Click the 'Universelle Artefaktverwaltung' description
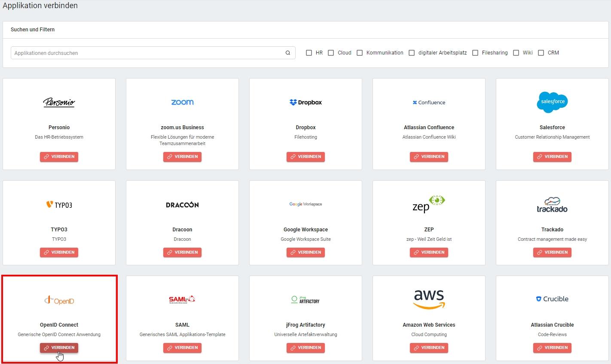Image resolution: width=611 pixels, height=364 pixels. click(305, 335)
